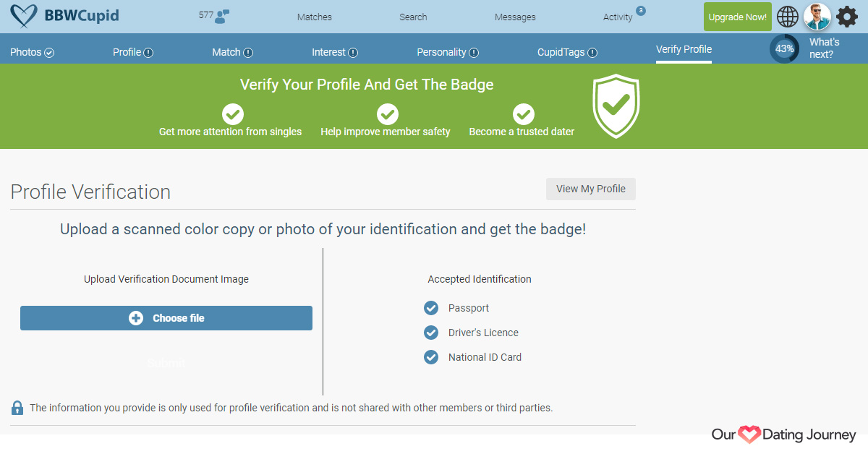Open the settings gear icon
Viewport: 868px width, 454px height.
coord(847,17)
